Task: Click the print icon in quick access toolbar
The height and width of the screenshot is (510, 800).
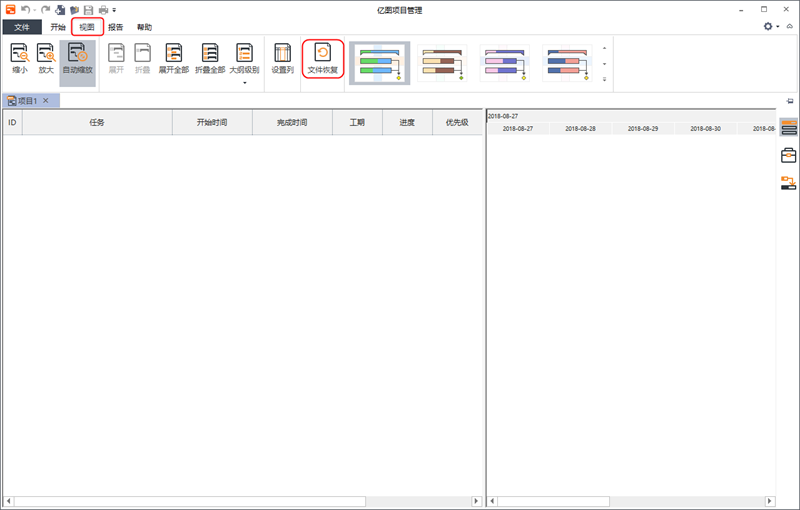Action: pyautogui.click(x=103, y=10)
